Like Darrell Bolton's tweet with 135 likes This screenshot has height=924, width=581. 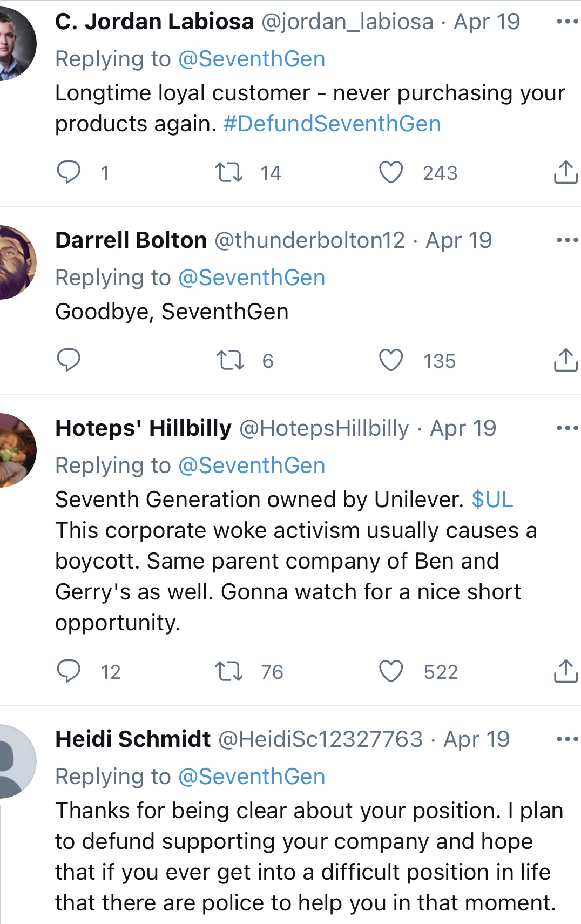391,361
